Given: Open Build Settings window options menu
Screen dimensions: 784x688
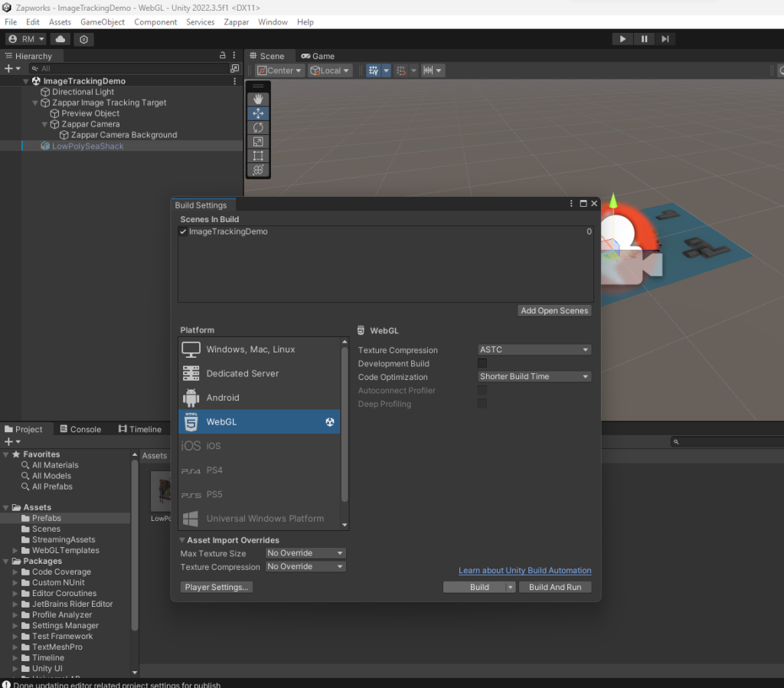Looking at the screenshot, I should (571, 204).
